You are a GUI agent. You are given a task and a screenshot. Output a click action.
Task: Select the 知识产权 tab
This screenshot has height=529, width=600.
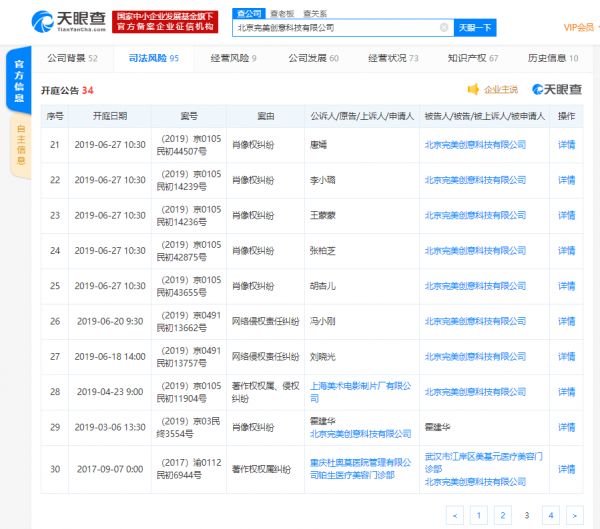[473, 59]
